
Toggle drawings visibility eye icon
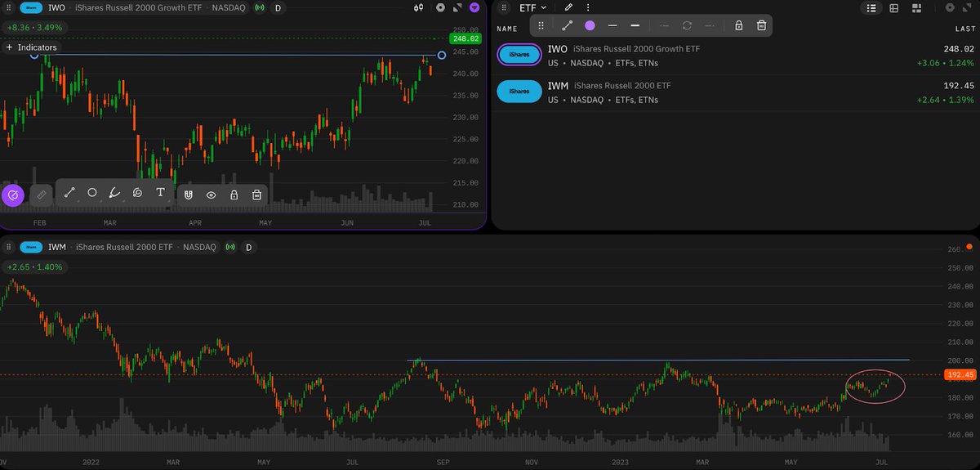point(211,195)
